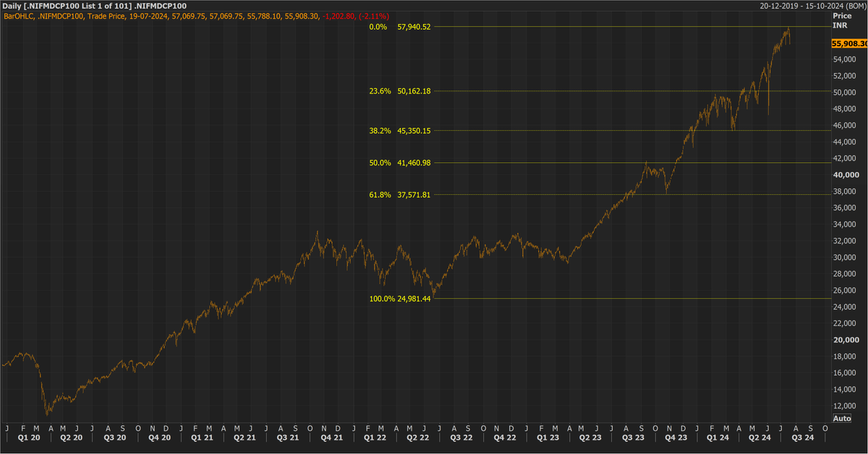Click the Q3 23 quarter label

coord(634,437)
